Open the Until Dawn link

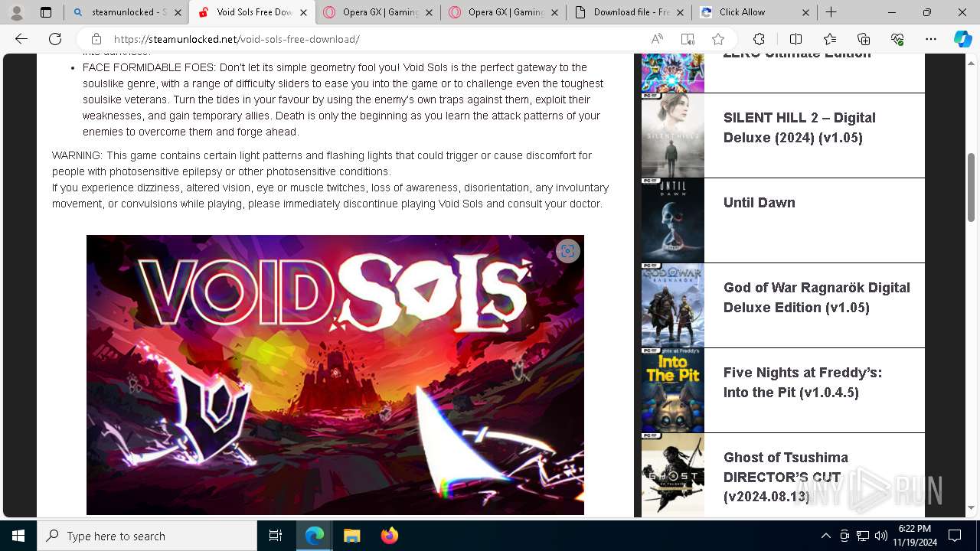(759, 203)
